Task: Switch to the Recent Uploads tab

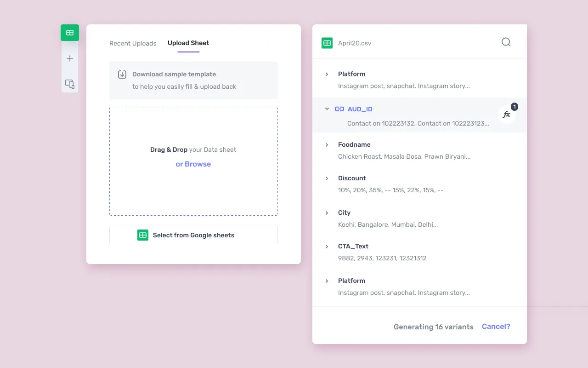Action: 133,43
